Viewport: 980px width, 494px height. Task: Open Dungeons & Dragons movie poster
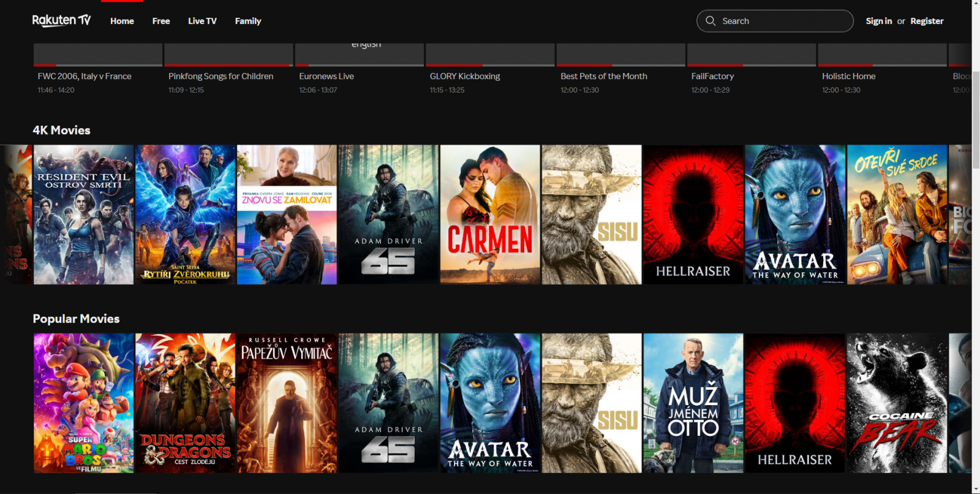click(x=185, y=403)
